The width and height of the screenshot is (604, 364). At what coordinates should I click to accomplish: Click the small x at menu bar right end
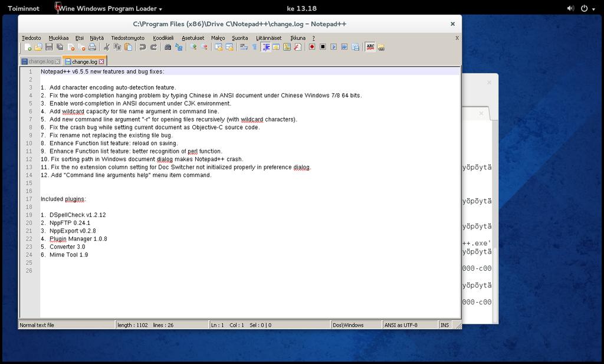click(x=457, y=38)
